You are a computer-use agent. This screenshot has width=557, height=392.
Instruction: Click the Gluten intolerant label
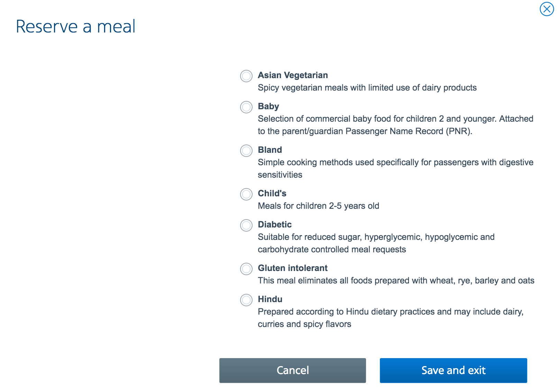[x=293, y=268]
